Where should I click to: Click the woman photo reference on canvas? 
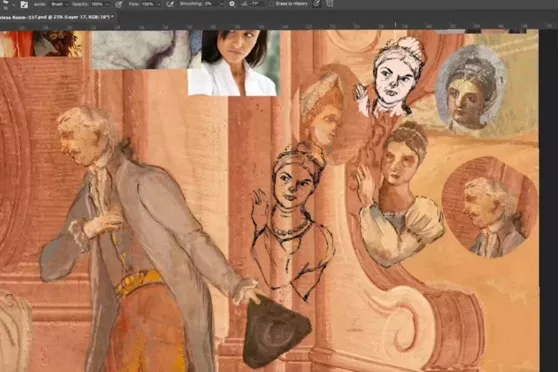pos(234,63)
